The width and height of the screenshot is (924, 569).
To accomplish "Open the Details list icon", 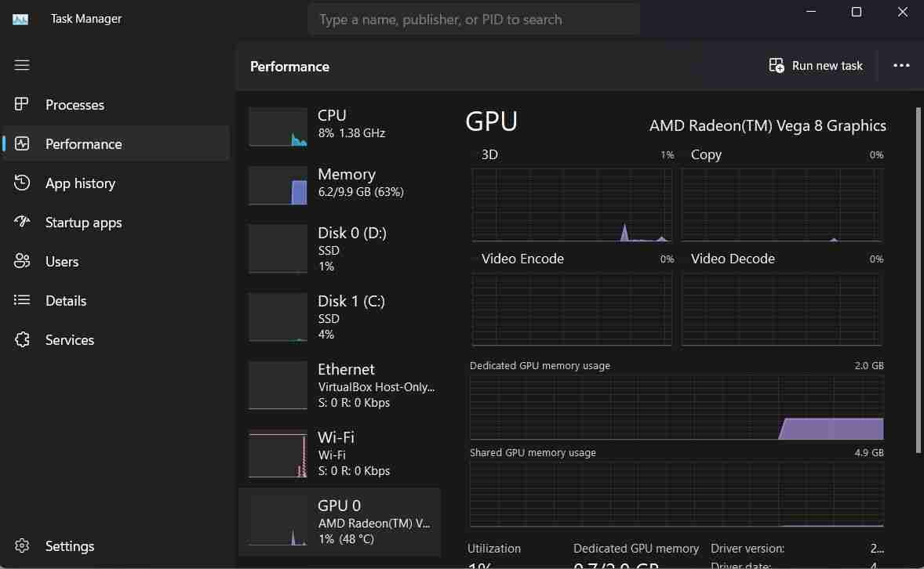I will point(22,300).
